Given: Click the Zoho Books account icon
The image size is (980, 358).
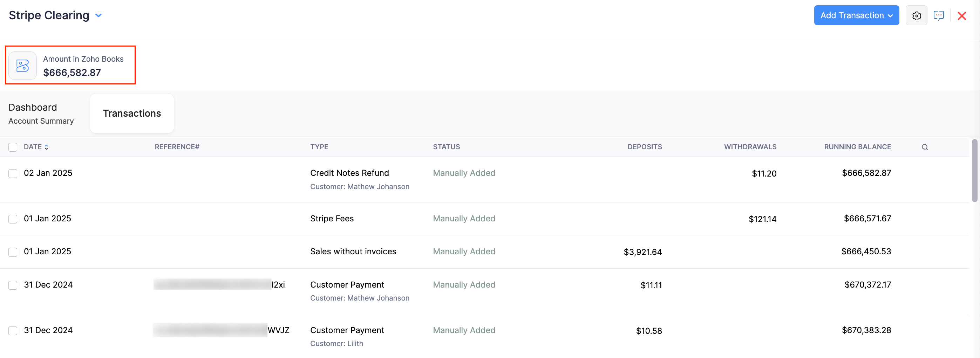Looking at the screenshot, I should click(x=22, y=66).
